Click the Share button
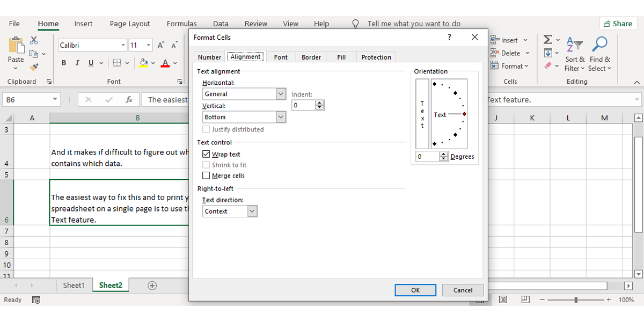 pos(618,24)
